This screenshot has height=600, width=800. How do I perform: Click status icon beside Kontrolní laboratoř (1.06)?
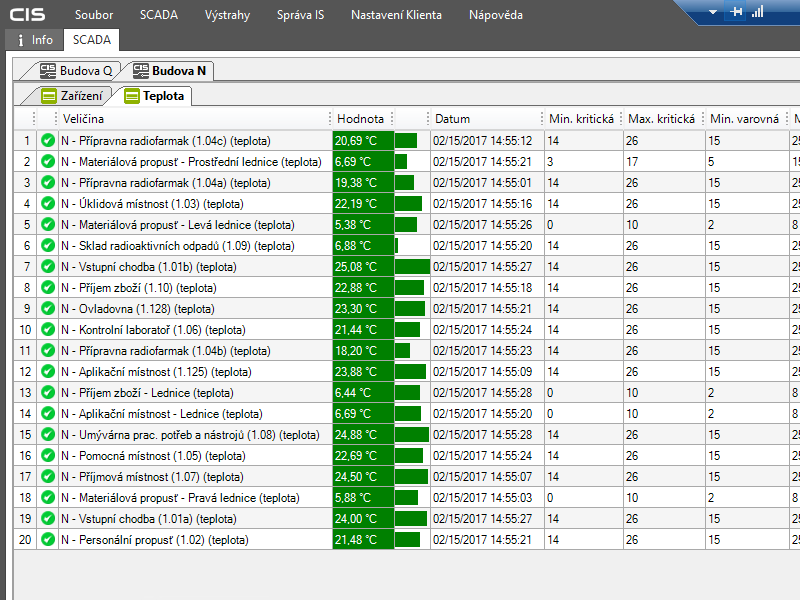click(x=47, y=330)
